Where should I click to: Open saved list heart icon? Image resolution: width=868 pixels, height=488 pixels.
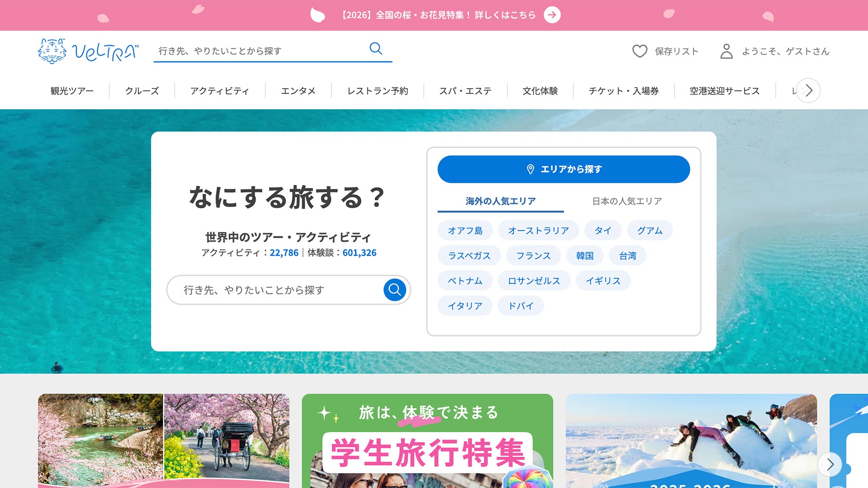coord(640,51)
